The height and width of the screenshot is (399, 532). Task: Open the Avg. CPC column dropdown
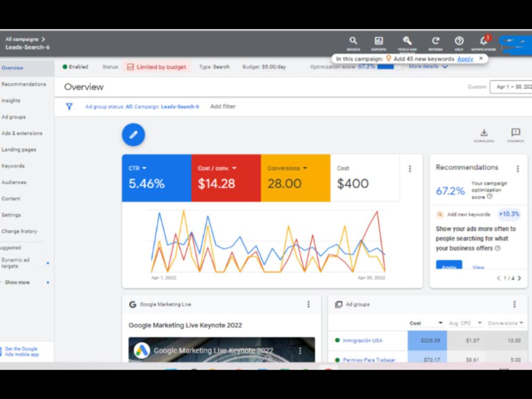479,323
